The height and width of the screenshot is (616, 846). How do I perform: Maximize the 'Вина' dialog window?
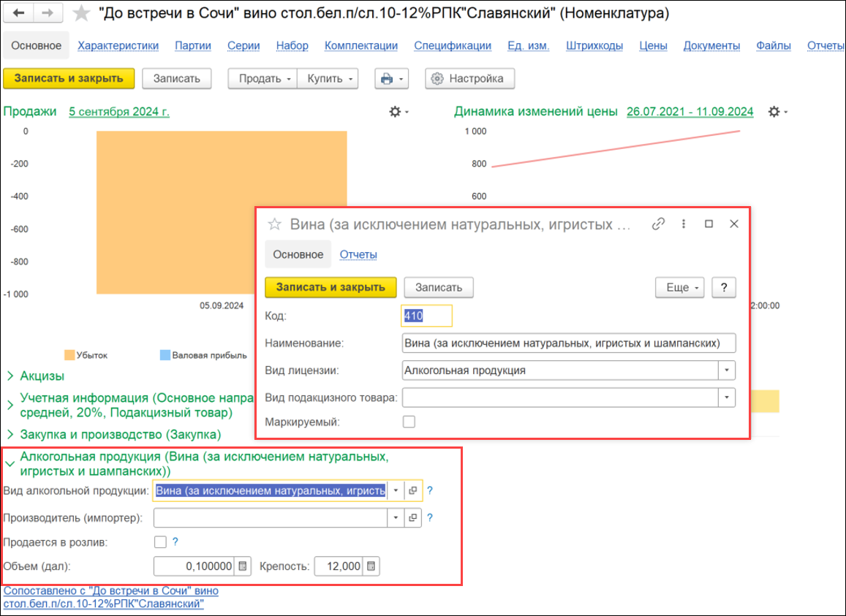[709, 224]
